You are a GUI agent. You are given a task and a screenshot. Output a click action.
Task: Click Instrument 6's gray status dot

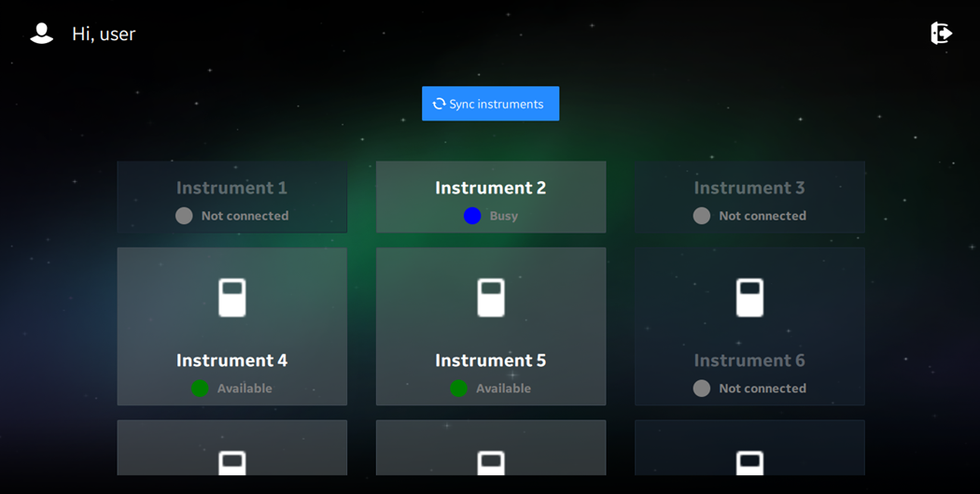[702, 388]
